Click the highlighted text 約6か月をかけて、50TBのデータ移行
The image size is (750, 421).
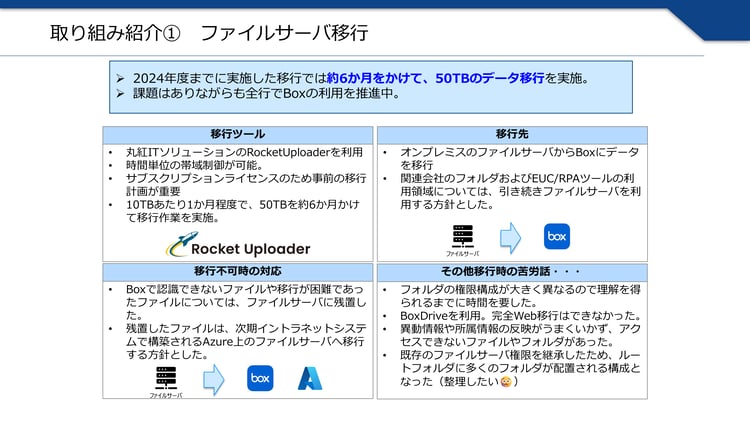[436, 78]
